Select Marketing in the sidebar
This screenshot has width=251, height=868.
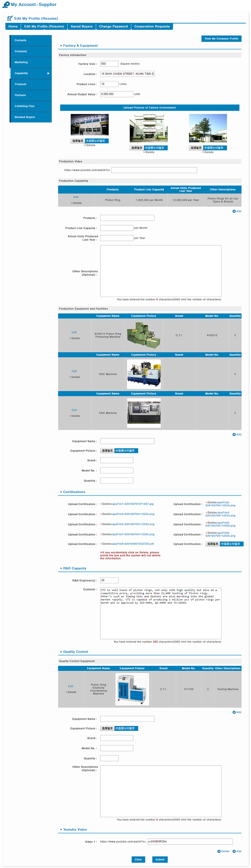31,63
